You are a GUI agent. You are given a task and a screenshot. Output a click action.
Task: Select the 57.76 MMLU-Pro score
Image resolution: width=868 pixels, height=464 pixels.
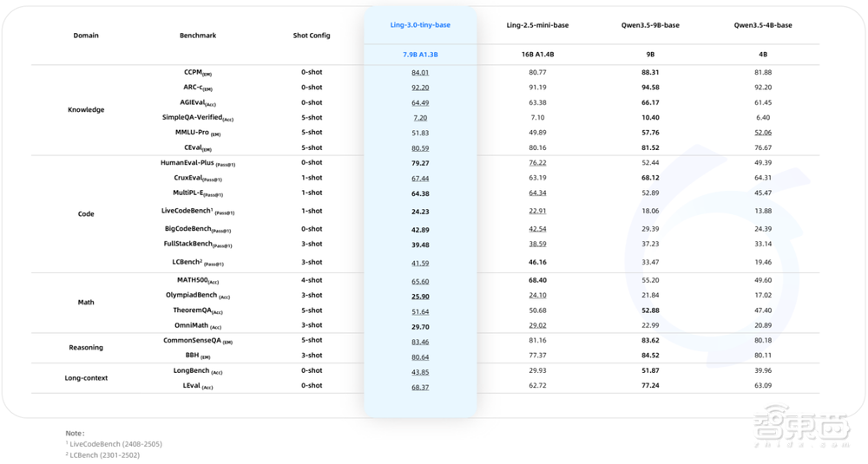click(x=650, y=133)
